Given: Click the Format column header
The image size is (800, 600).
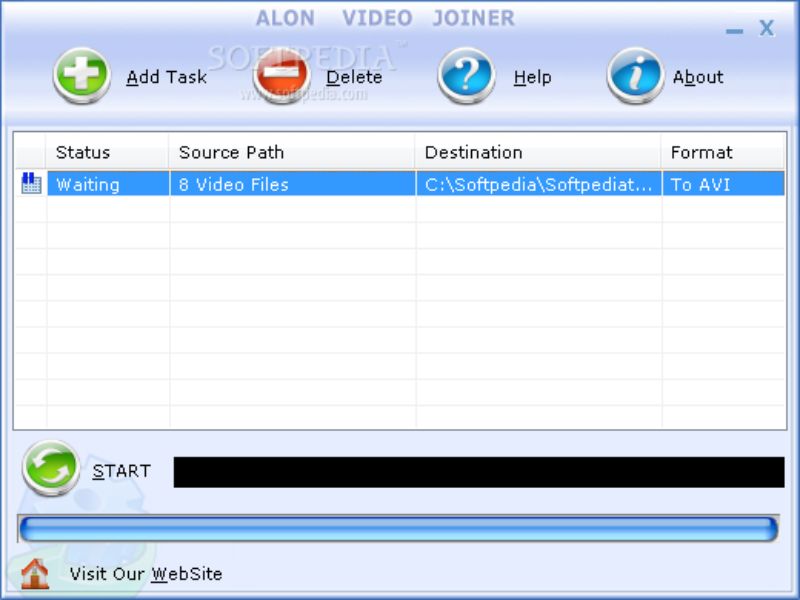Looking at the screenshot, I should coord(701,152).
